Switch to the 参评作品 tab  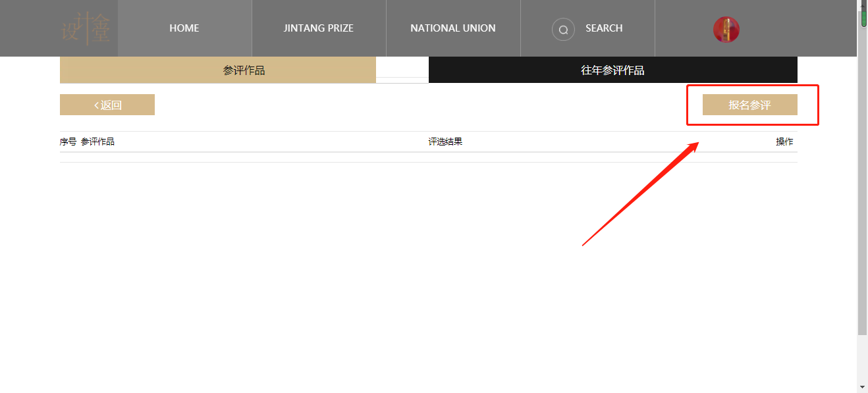coord(218,70)
